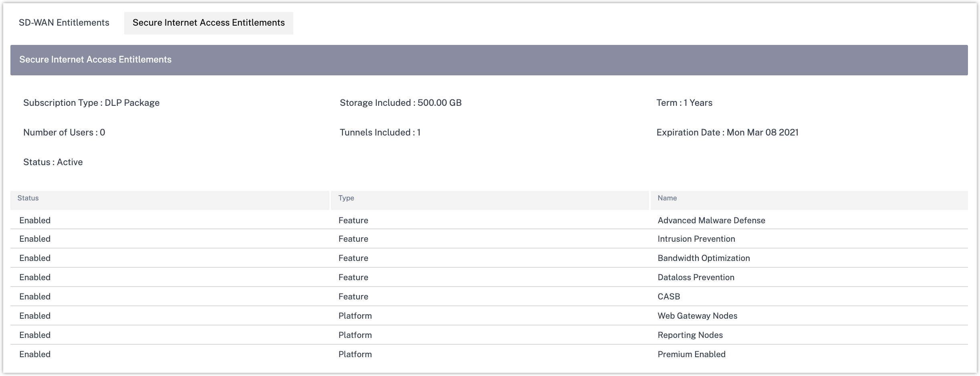Click 'Tunnels Included : 1' text
This screenshot has width=980, height=376.
coord(380,133)
